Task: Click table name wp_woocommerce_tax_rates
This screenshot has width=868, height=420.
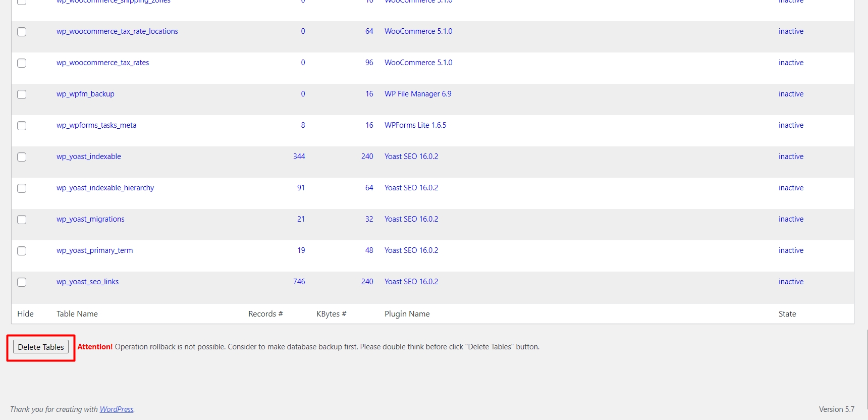Action: click(103, 63)
